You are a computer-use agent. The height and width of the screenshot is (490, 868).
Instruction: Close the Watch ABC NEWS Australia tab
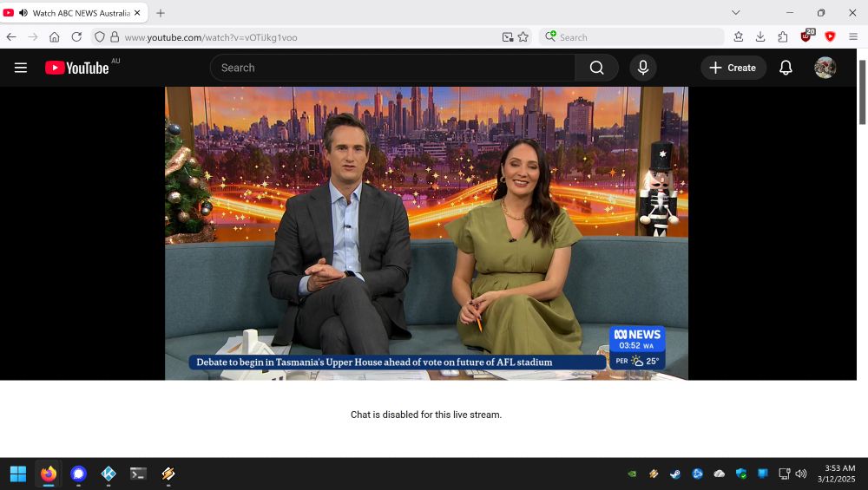[x=137, y=13]
